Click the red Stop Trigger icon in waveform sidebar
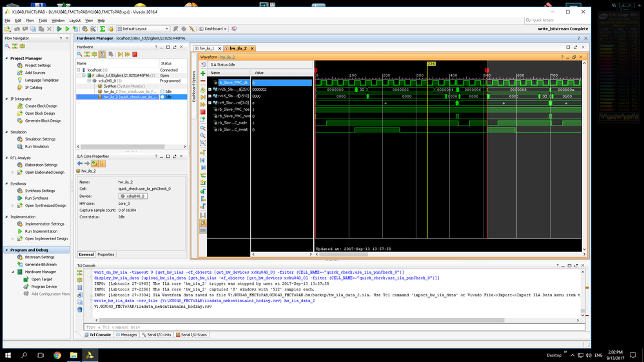 (203, 111)
